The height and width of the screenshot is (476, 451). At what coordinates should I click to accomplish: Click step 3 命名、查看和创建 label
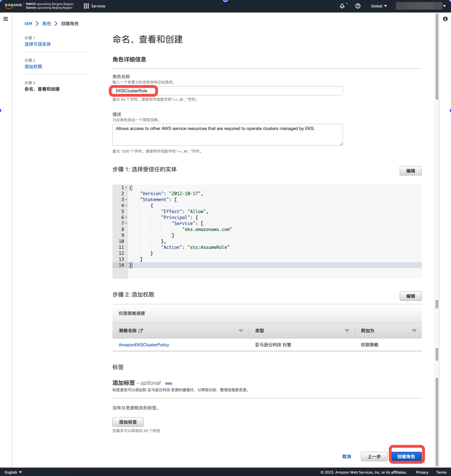click(x=42, y=89)
